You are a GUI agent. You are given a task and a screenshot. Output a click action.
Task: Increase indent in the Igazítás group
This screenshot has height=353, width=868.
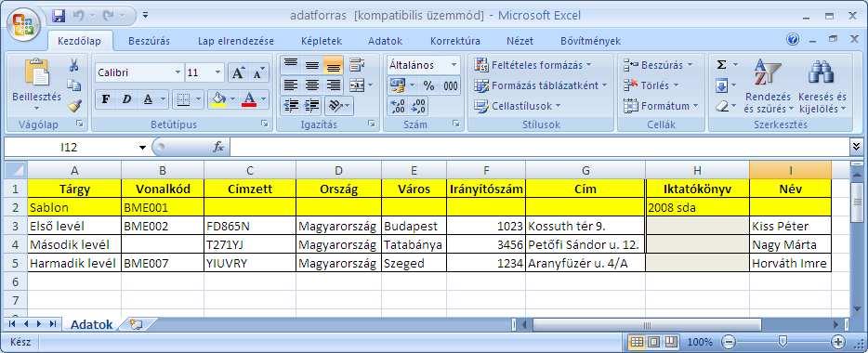coord(312,106)
